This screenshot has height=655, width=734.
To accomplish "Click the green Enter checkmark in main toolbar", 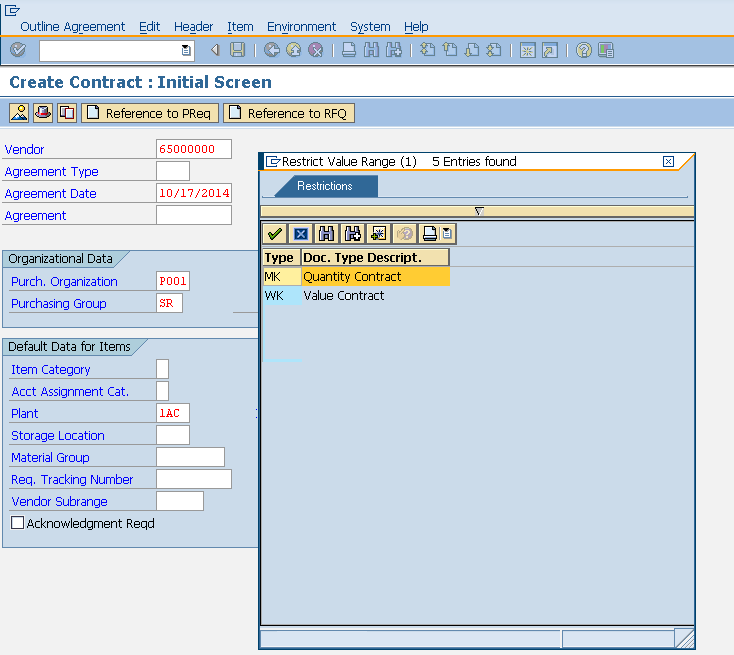I will [18, 50].
